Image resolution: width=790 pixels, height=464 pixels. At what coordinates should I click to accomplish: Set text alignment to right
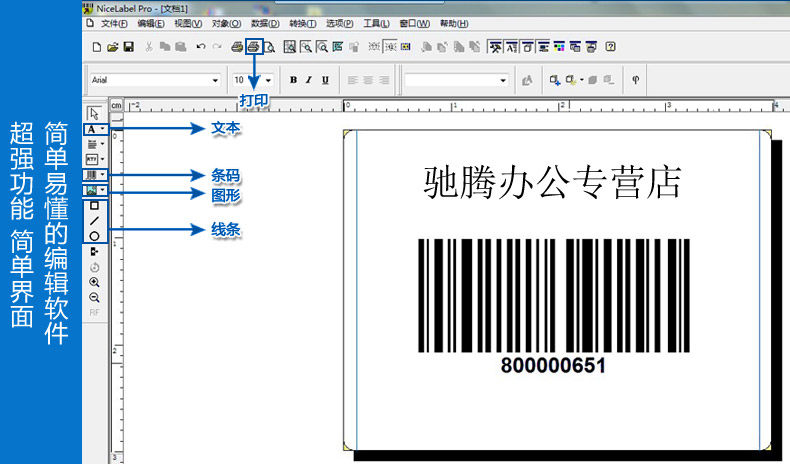click(384, 80)
